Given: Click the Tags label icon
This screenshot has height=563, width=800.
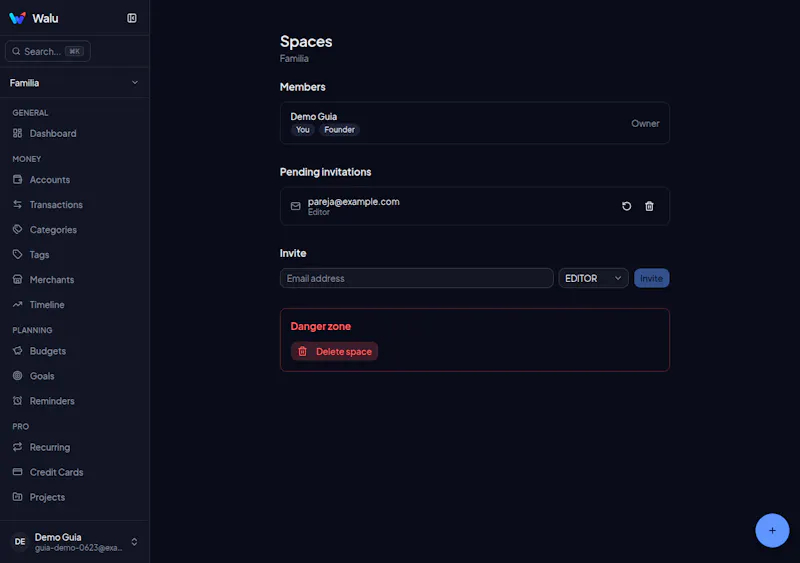Looking at the screenshot, I should pyautogui.click(x=17, y=254).
